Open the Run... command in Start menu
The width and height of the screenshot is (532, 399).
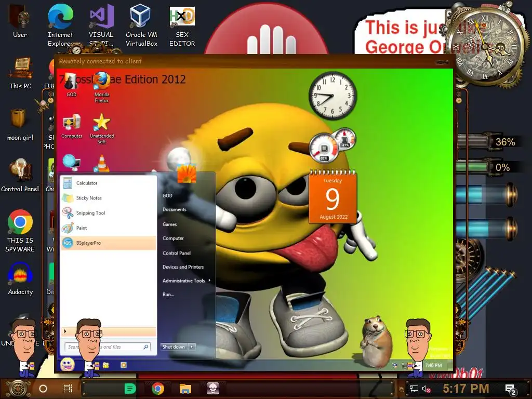(168, 294)
